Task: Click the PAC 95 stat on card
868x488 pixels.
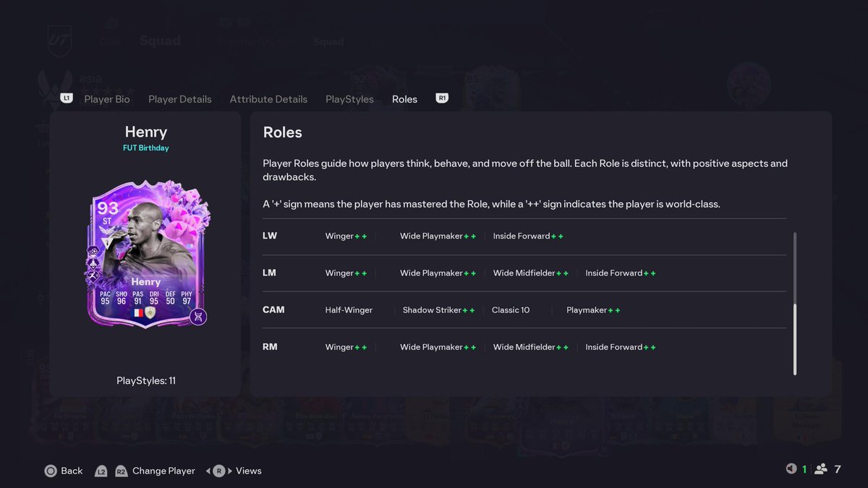Action: [x=106, y=297]
